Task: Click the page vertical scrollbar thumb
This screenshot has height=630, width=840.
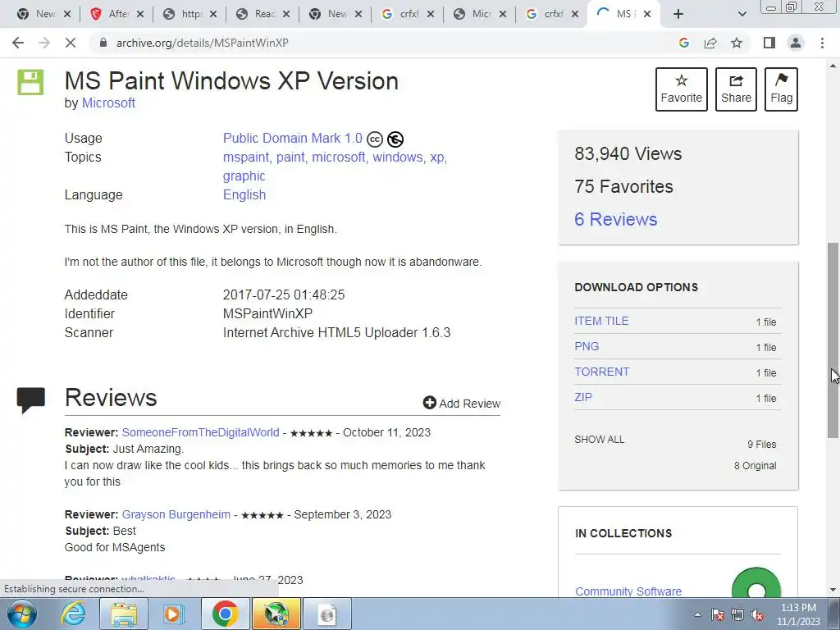Action: pyautogui.click(x=833, y=340)
